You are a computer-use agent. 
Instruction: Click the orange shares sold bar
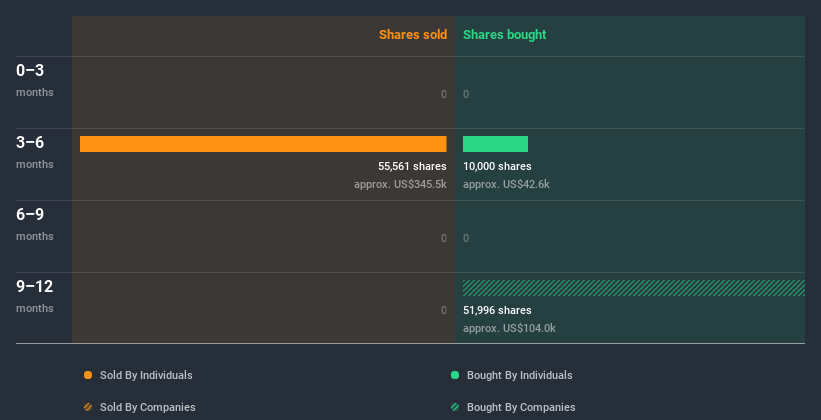coord(263,144)
